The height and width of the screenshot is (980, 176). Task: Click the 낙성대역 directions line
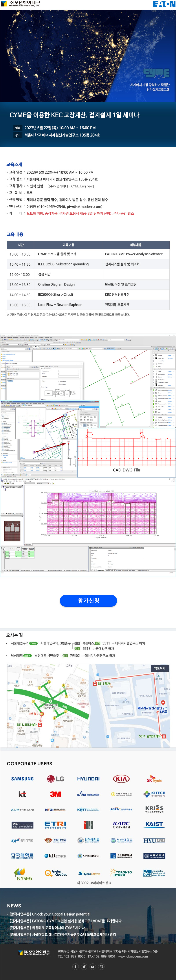pos(62,655)
